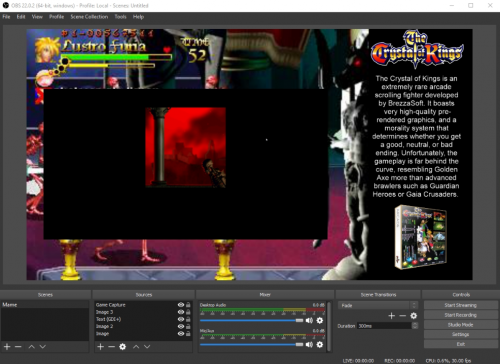500x364 pixels.
Task: Click the Scenes panel header
Action: coord(45,295)
